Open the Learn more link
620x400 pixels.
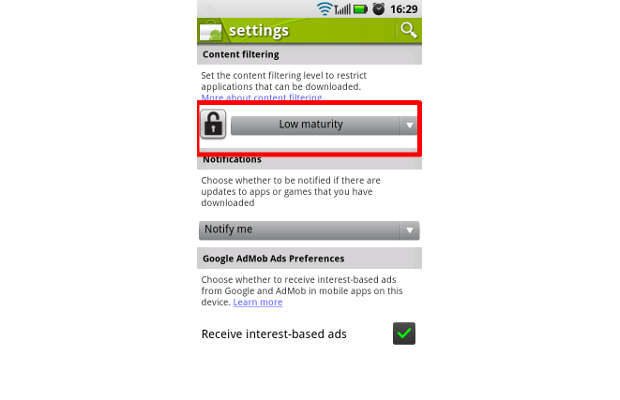pyautogui.click(x=258, y=302)
